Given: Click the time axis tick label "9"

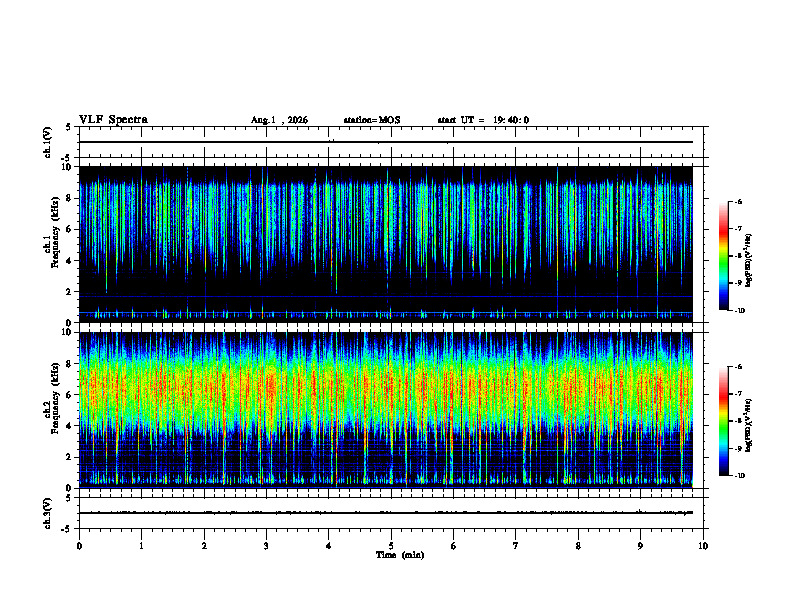Looking at the screenshot, I should click(640, 546).
